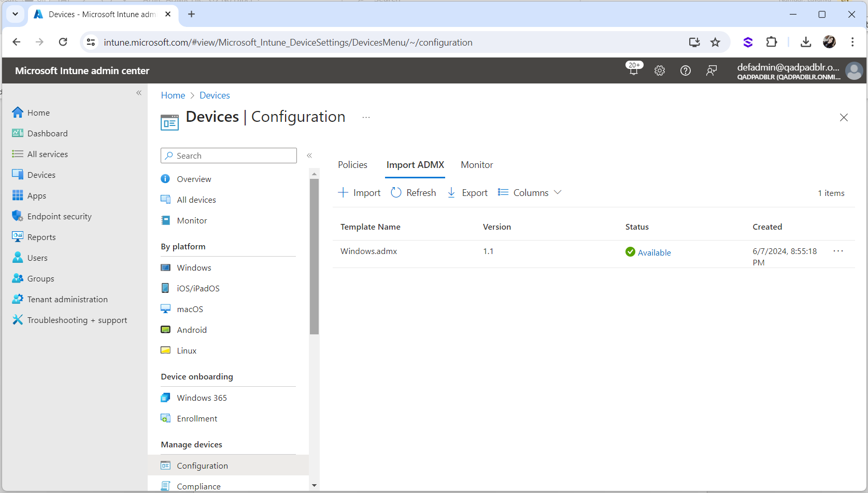This screenshot has height=493, width=868.
Task: Select the macOS platform
Action: click(x=182, y=309)
